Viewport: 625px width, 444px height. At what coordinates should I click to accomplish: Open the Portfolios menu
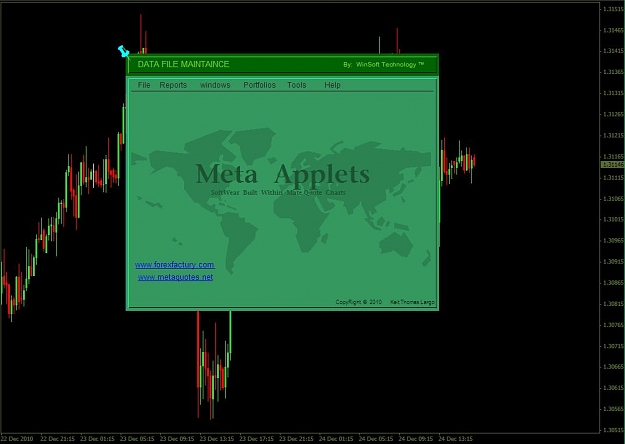coord(259,85)
